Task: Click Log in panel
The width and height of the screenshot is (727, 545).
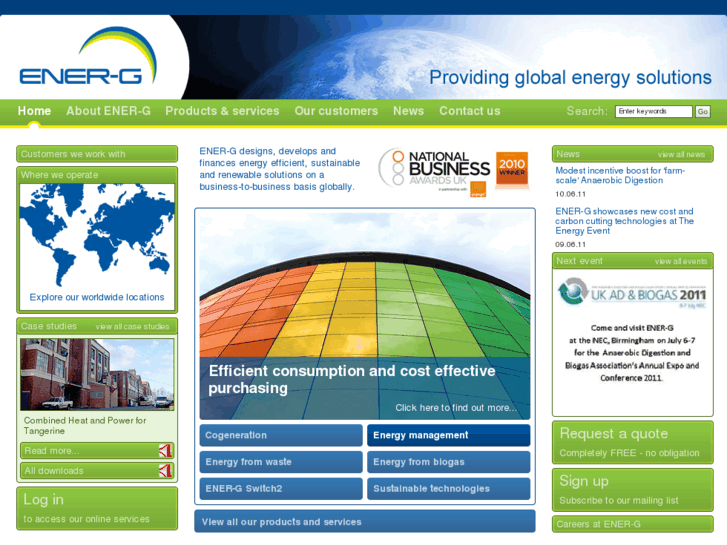Action: pos(97,508)
